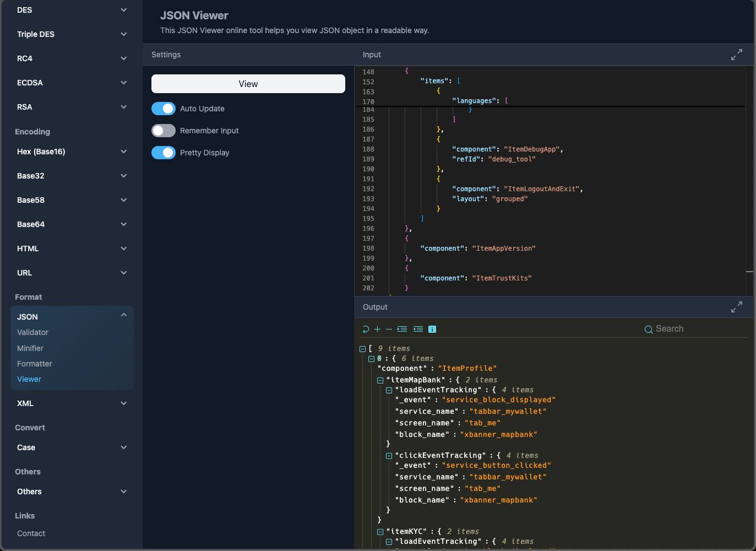Viewport: 756px width, 551px height.
Task: Select the JSON Viewer menu item
Action: pyautogui.click(x=29, y=379)
